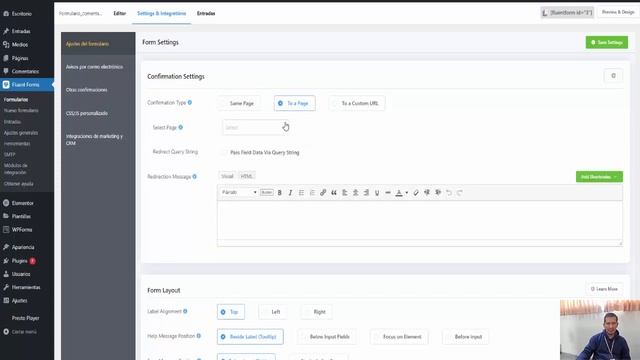Toggle underline in the message editor
The image size is (640, 360).
(377, 193)
